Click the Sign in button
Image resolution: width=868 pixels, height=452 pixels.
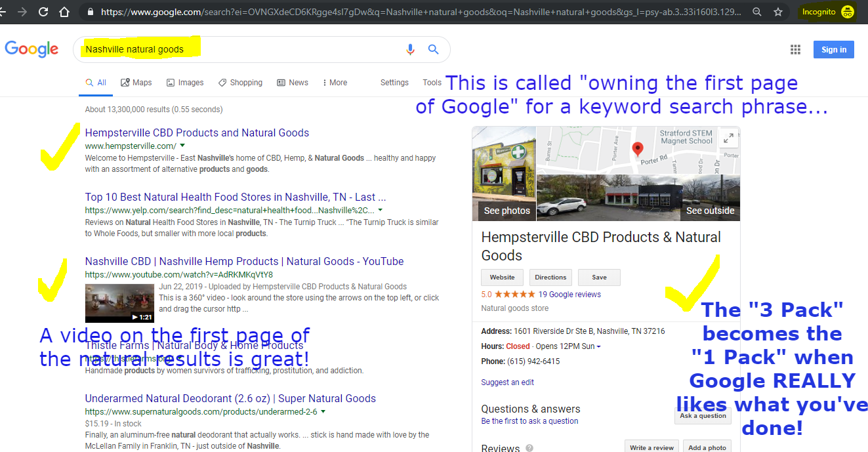tap(834, 49)
